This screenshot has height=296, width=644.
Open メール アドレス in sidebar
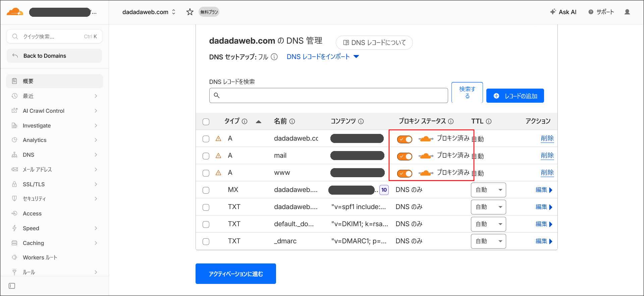(54, 169)
